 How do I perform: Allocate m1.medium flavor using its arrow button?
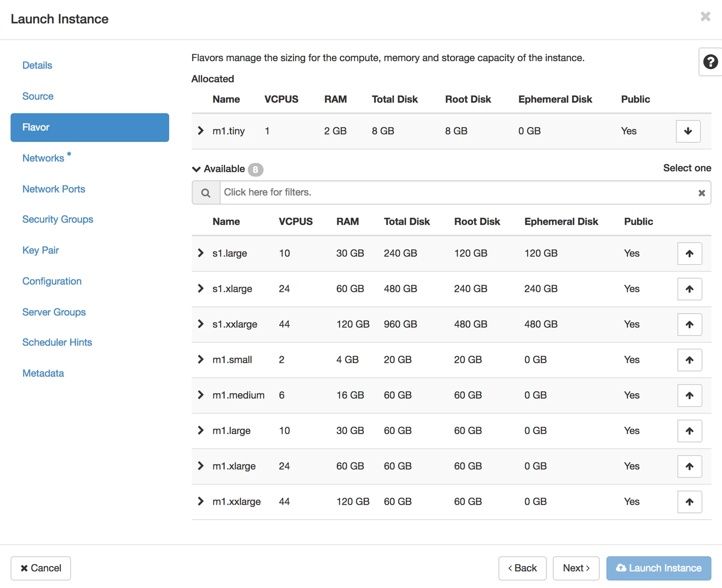[x=689, y=396]
